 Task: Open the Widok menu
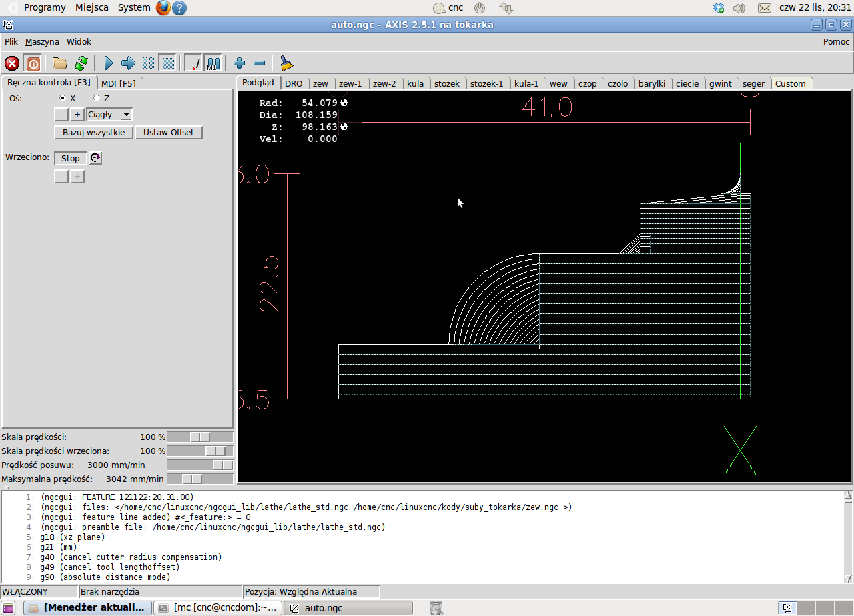[x=79, y=41]
